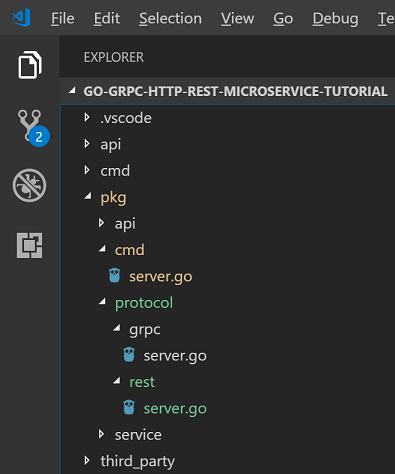Collapse the pkg folder arrow

pyautogui.click(x=88, y=196)
